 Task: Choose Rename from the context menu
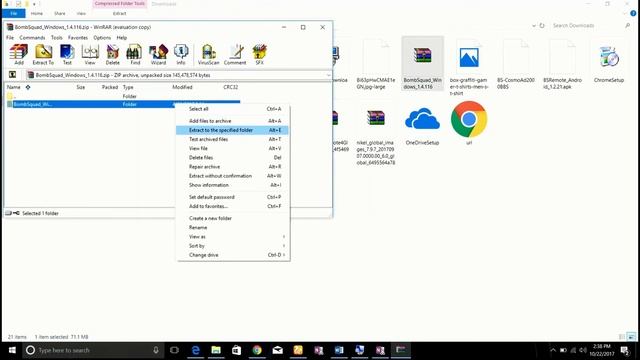click(233, 227)
